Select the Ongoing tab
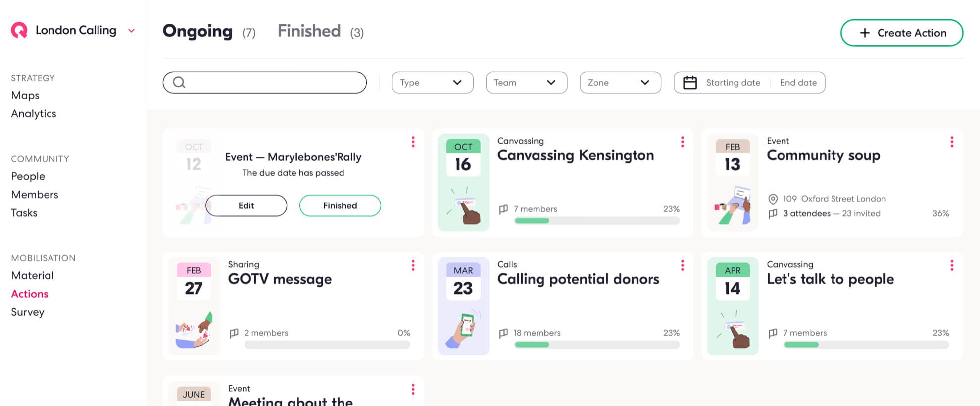This screenshot has height=406, width=980. coord(197,31)
